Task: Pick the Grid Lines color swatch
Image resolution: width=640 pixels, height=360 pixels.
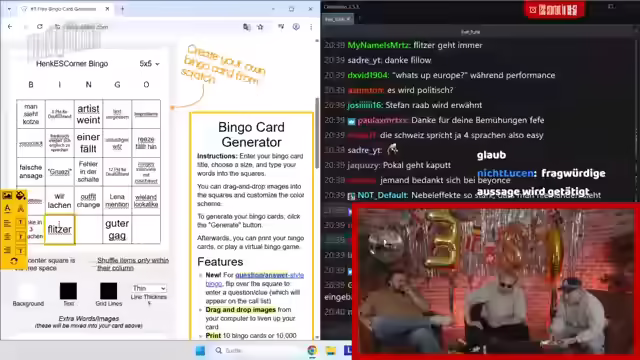Action: click(x=109, y=291)
